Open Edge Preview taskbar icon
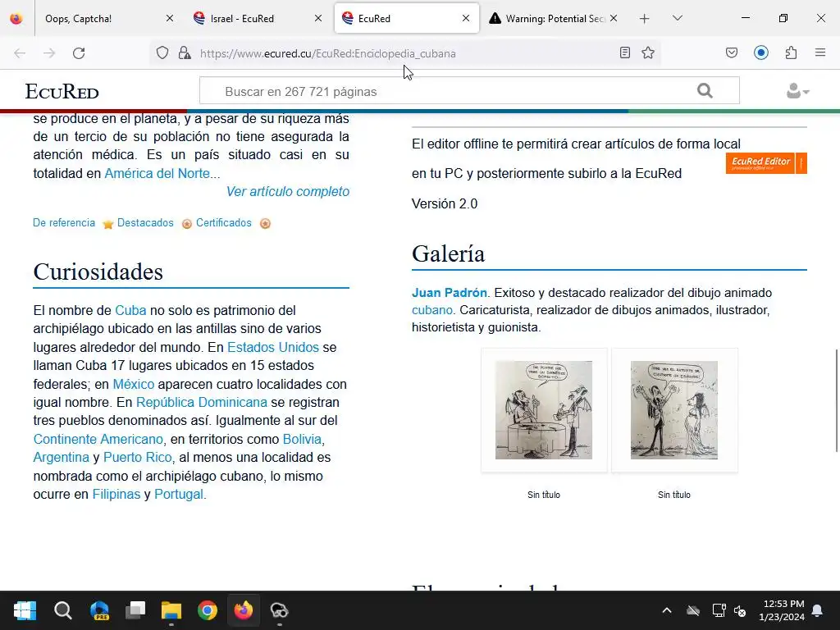The width and height of the screenshot is (840, 630). tap(99, 610)
